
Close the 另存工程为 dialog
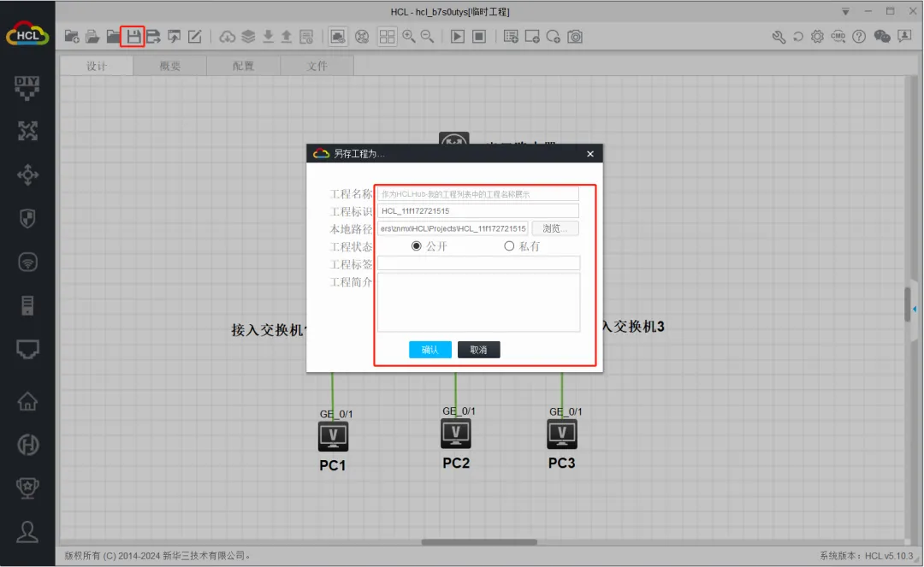coord(590,154)
